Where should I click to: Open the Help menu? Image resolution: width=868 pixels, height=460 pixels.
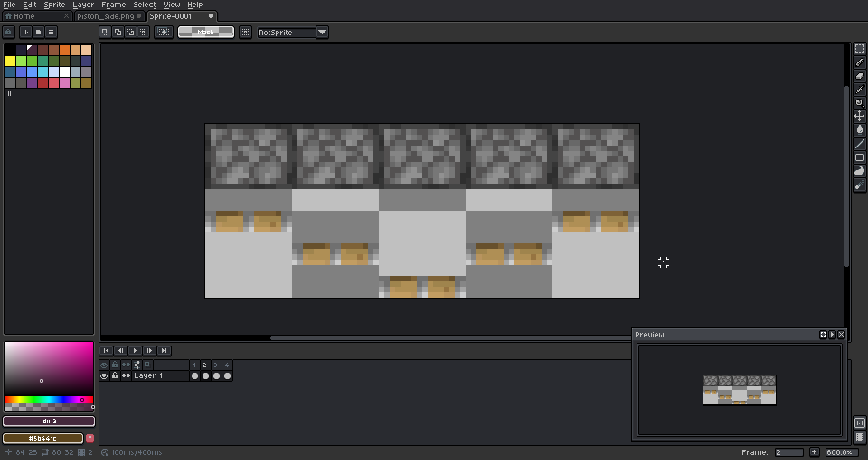195,5
